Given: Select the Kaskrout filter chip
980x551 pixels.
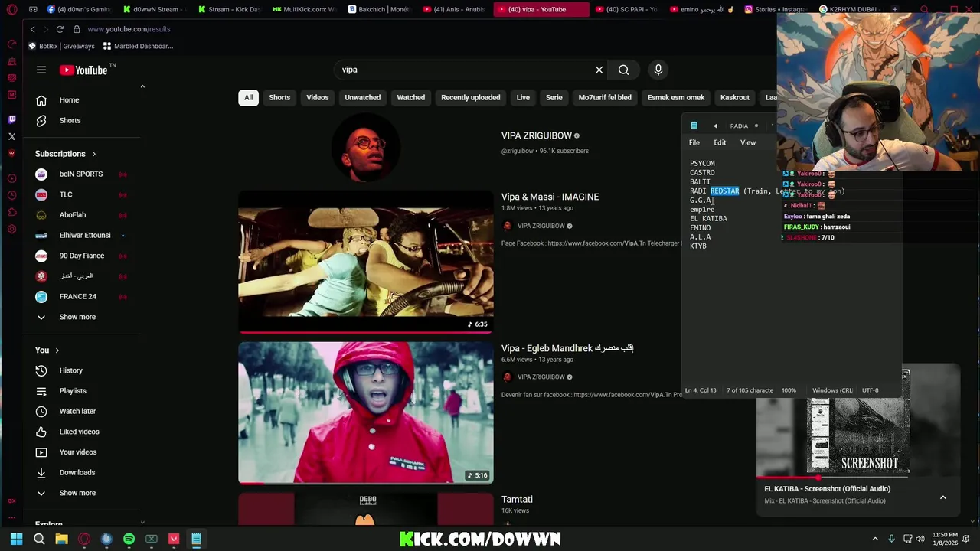Looking at the screenshot, I should [735, 97].
